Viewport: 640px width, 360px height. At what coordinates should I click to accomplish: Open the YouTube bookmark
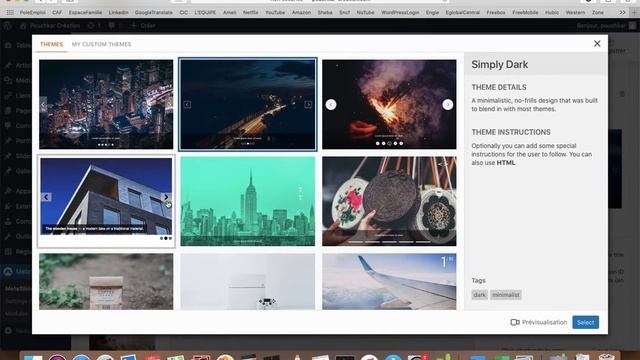[x=275, y=12]
